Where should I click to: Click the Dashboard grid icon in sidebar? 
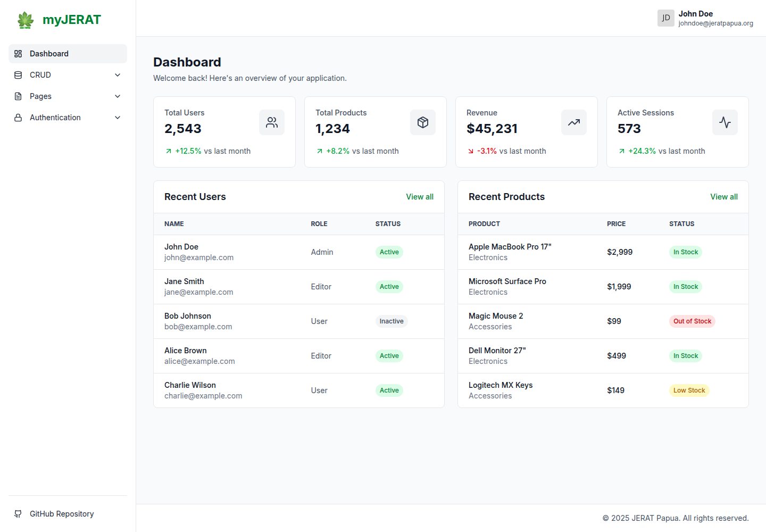coord(18,54)
